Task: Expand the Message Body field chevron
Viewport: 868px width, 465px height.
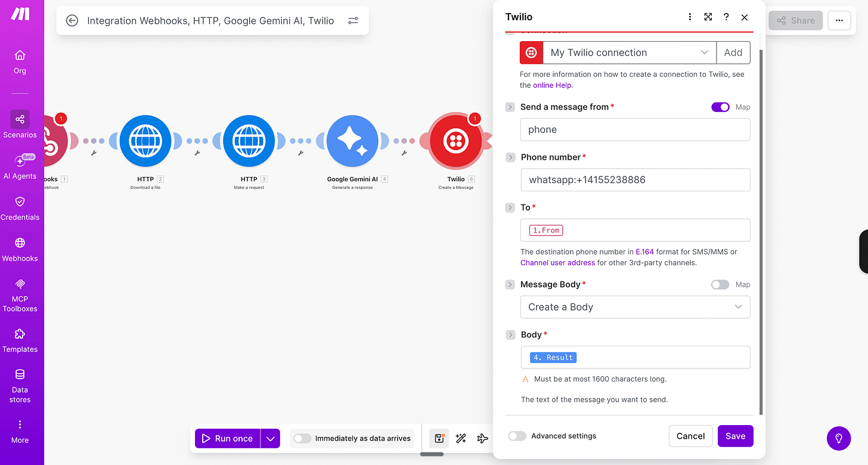Action: pyautogui.click(x=510, y=285)
